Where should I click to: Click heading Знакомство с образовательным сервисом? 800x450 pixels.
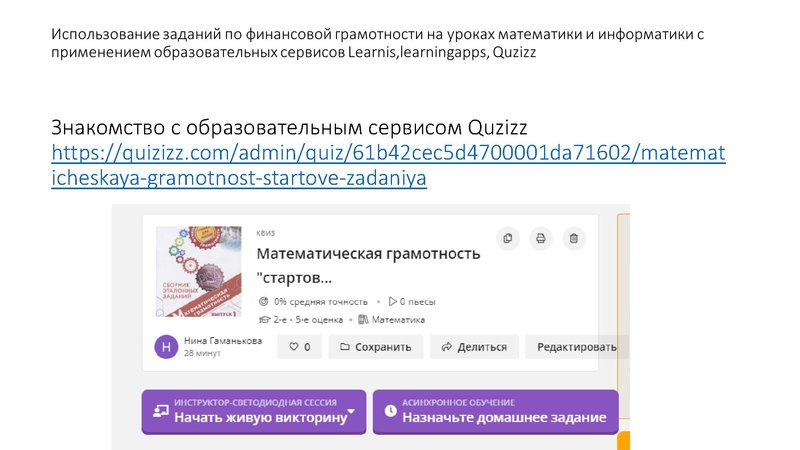[289, 127]
